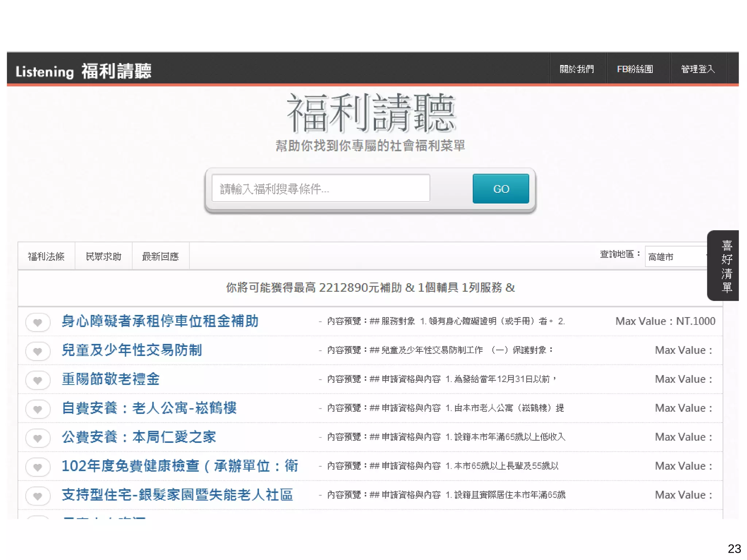Open the 重陽節敬老禮金 link

coord(111,379)
